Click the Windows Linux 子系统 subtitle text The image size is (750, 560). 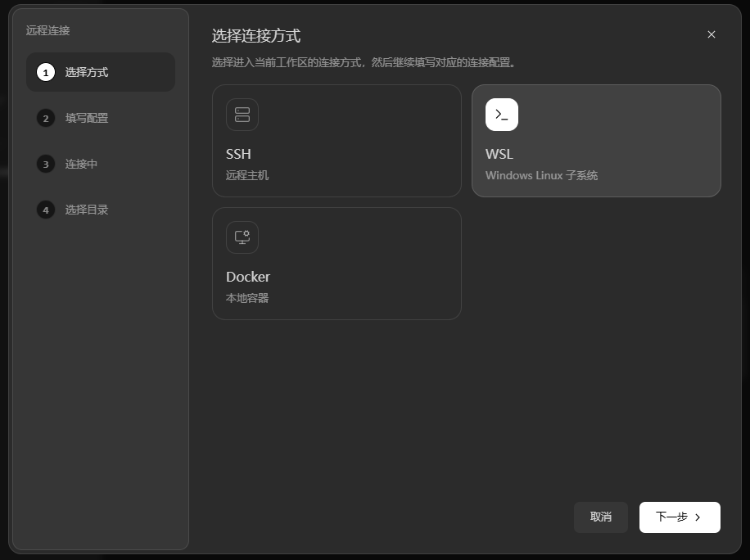[x=541, y=175]
